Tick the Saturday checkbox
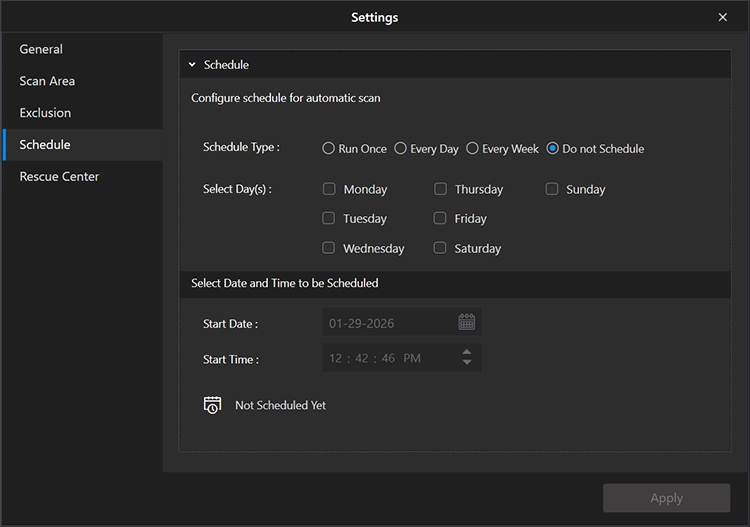 [440, 248]
